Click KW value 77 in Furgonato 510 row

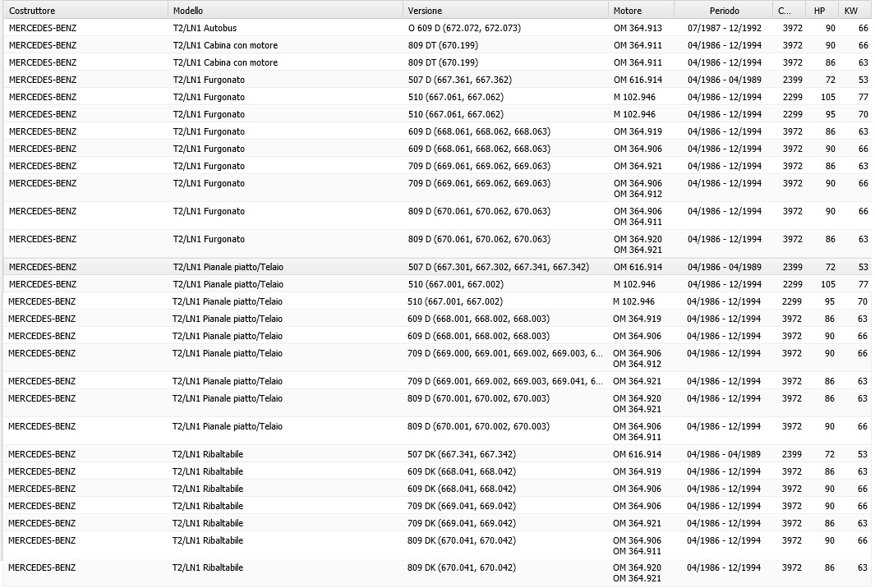pyautogui.click(x=863, y=97)
